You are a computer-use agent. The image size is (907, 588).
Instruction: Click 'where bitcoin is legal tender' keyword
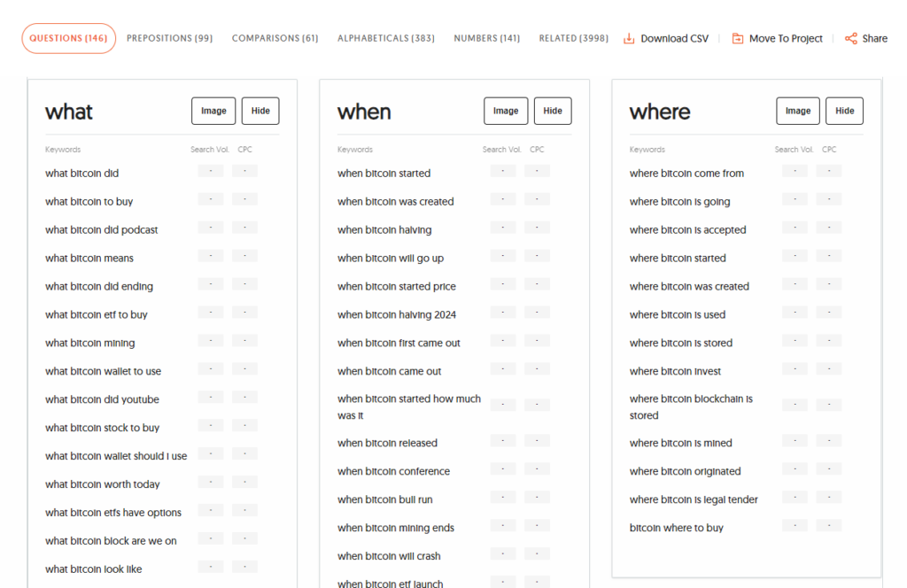pos(694,499)
